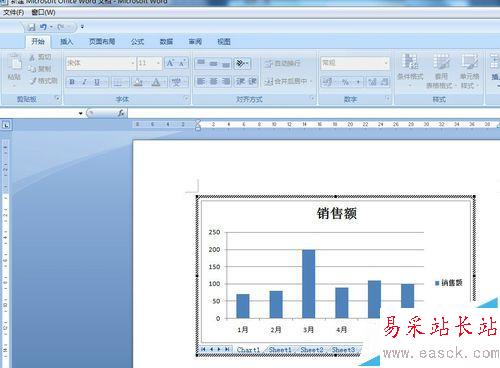Click the Accounting Number Format icon
Screen dimensions: 500x368
click(328, 82)
